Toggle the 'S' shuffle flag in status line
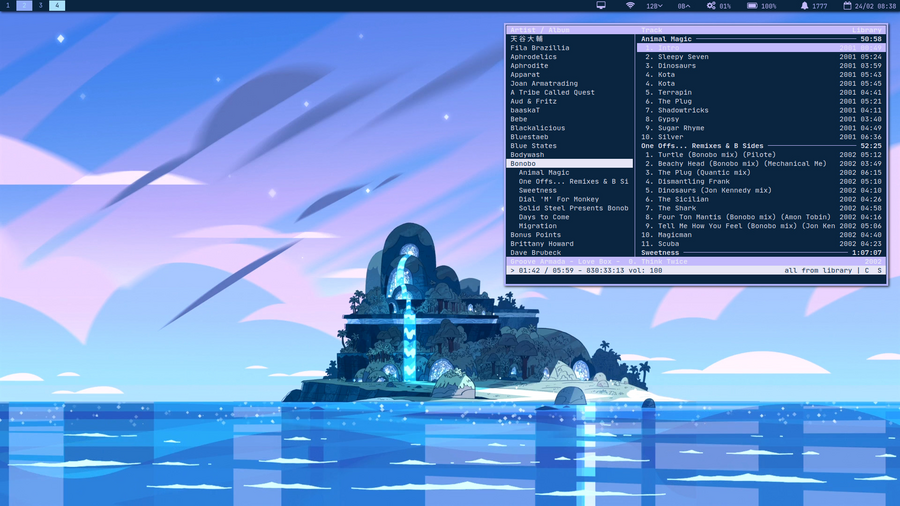Viewport: 900px width, 506px height. click(x=879, y=271)
